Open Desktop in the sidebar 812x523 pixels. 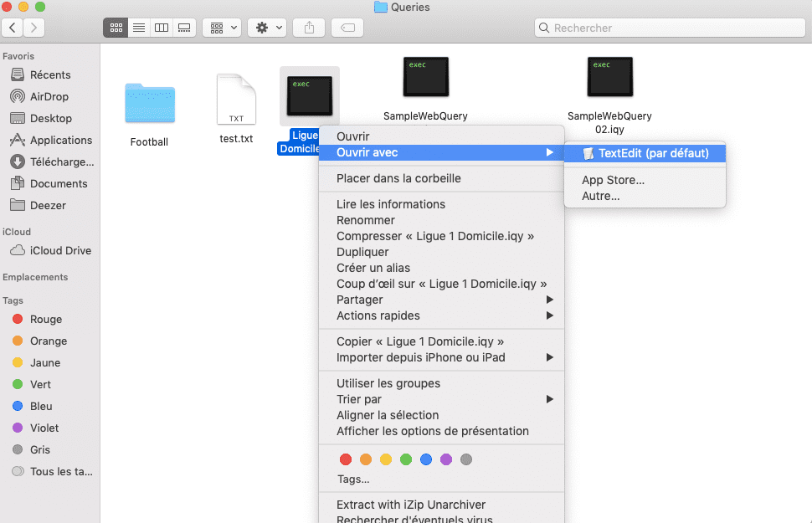(49, 118)
